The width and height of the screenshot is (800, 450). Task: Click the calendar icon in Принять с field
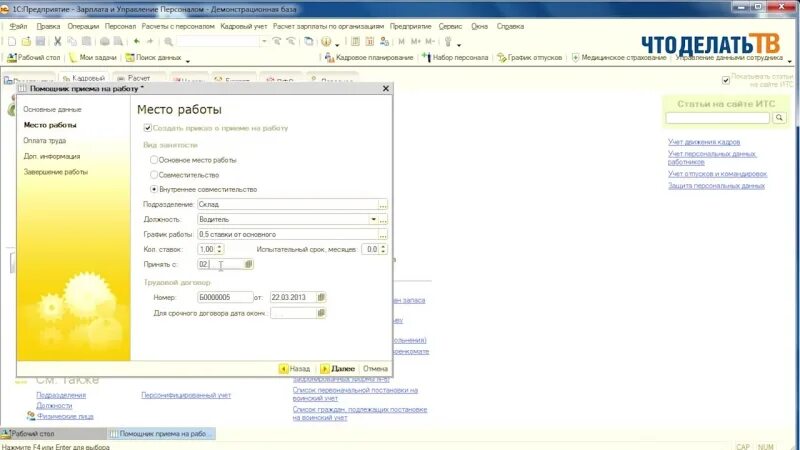pos(248,264)
